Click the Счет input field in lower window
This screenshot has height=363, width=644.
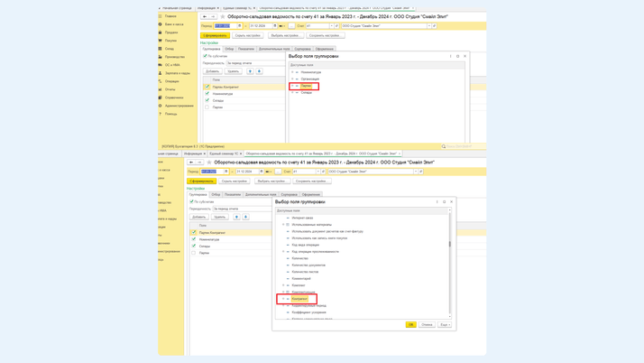304,172
